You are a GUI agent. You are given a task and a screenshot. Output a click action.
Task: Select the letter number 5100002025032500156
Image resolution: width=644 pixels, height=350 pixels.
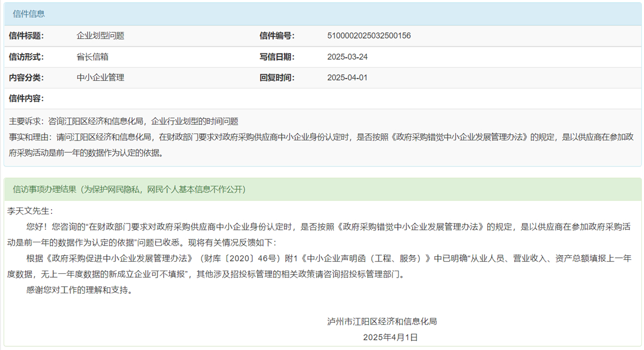click(x=369, y=36)
